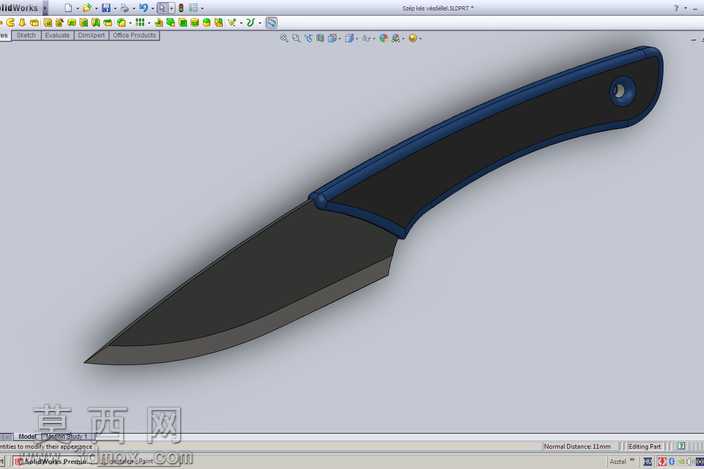Zoom to fit the knife model
704x469 pixels.
point(284,39)
